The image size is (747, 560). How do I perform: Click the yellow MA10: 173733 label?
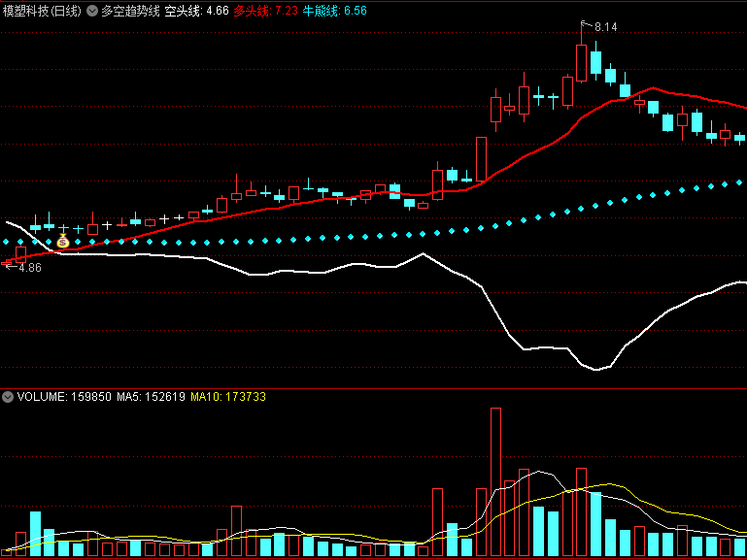click(228, 397)
